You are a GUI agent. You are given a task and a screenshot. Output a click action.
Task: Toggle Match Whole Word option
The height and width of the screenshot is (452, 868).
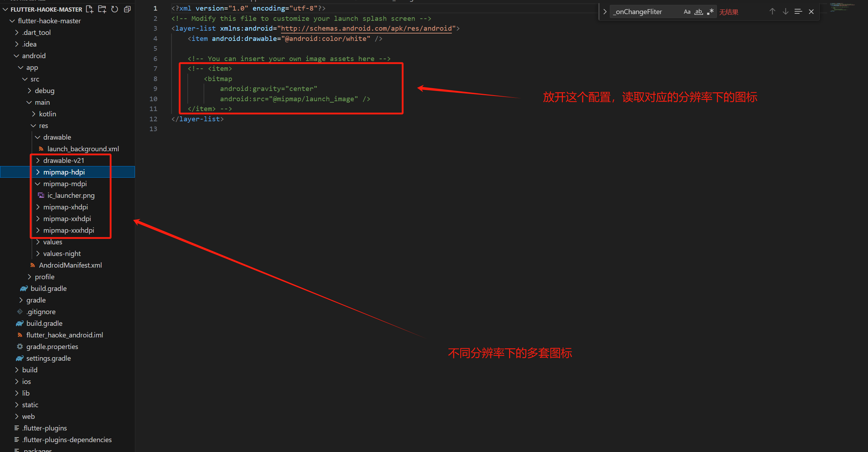pyautogui.click(x=699, y=12)
